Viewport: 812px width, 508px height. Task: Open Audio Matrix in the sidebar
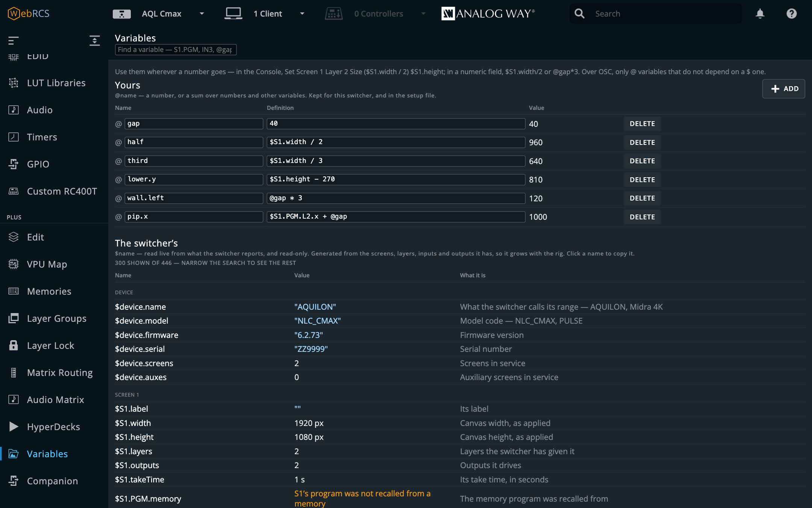55,400
